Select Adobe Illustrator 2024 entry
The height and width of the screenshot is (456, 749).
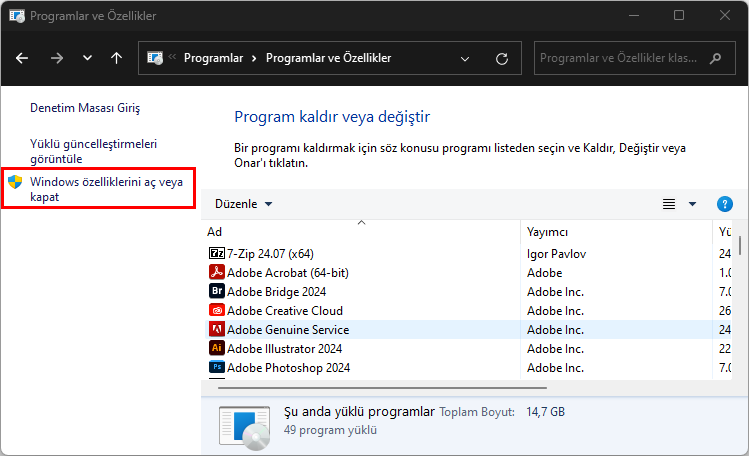285,349
